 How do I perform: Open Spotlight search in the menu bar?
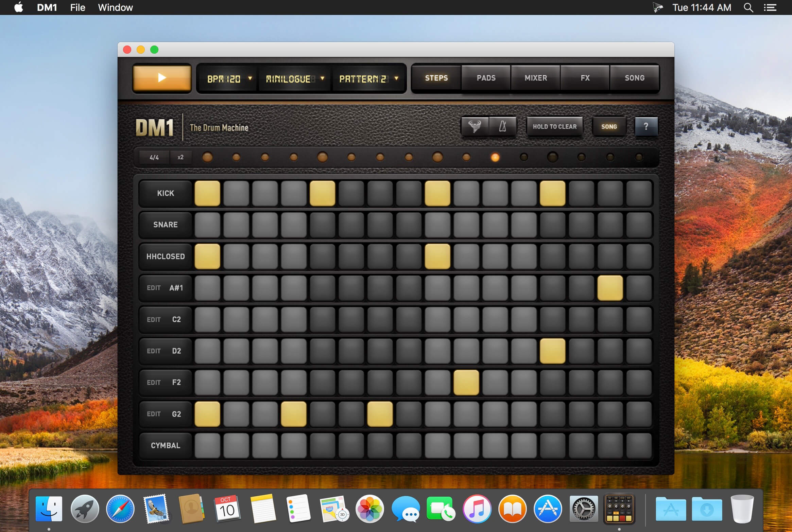pos(748,7)
